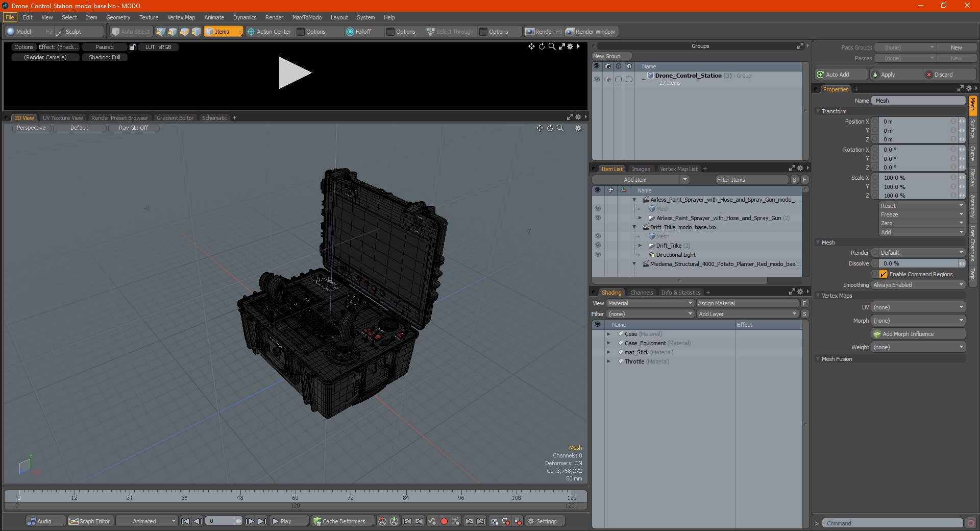Toggle visibility of Directional Light

pyautogui.click(x=598, y=255)
